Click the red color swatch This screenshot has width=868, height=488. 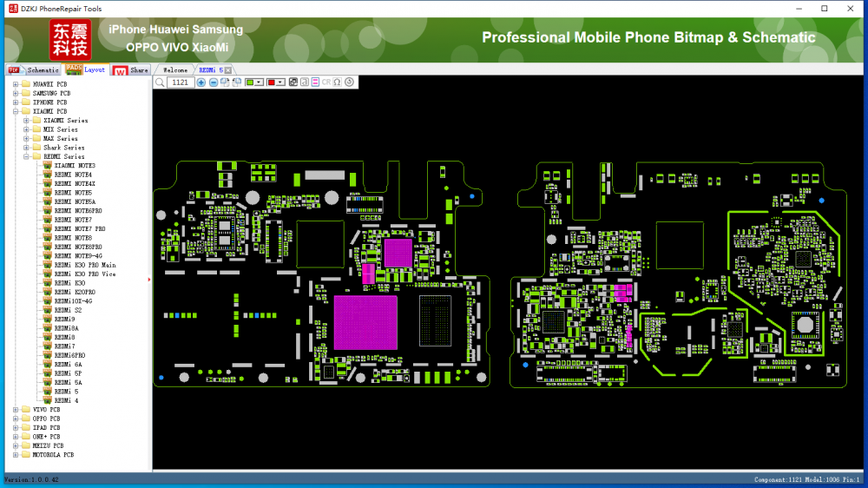[271, 82]
